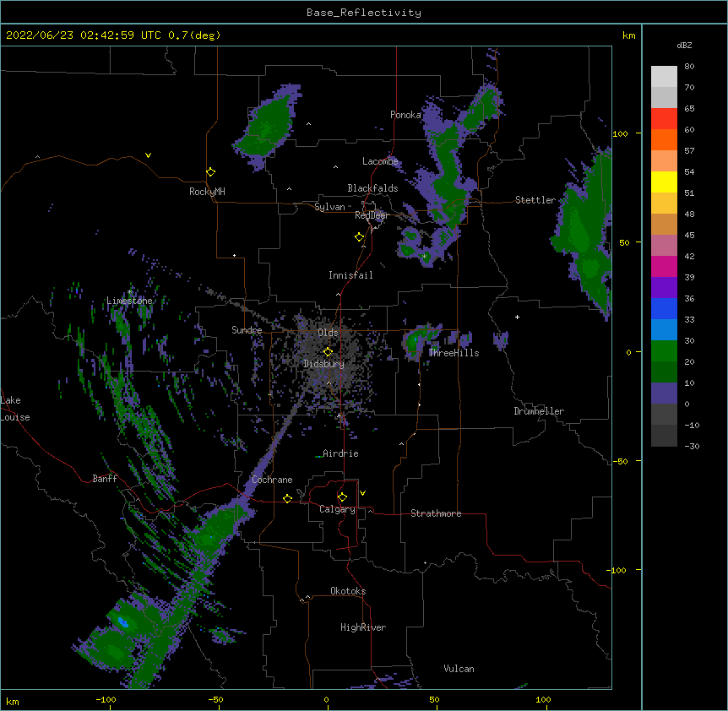Click the Sylvan label
The image size is (728, 711).
coord(329,207)
